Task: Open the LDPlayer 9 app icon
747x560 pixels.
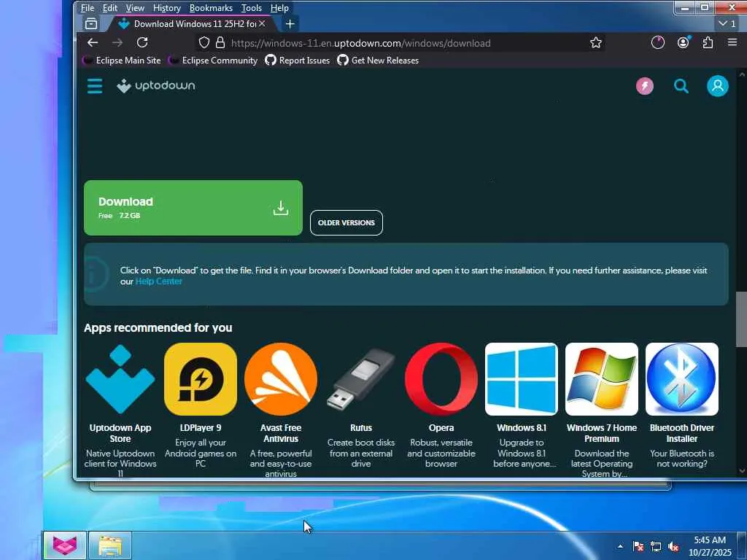Action: pyautogui.click(x=201, y=379)
